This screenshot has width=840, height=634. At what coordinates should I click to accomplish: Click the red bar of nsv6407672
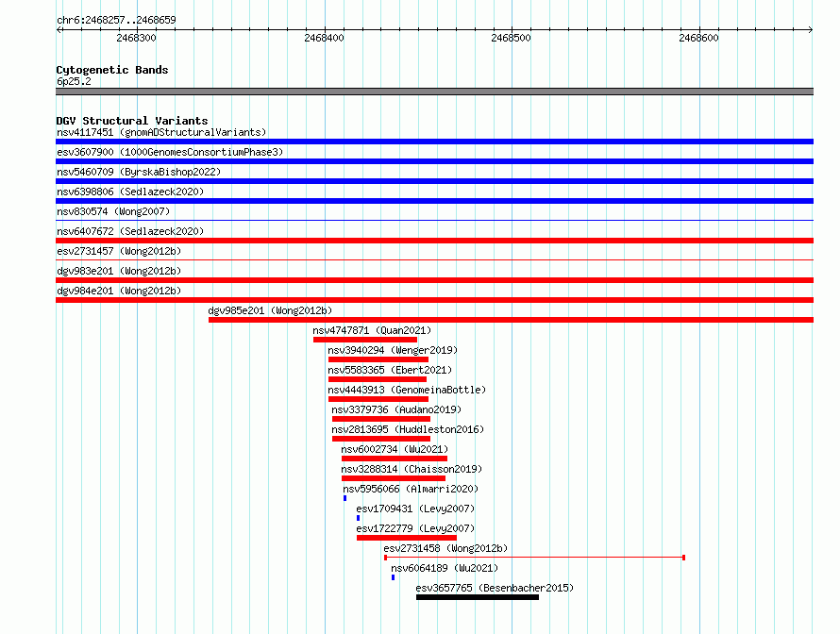[434, 241]
